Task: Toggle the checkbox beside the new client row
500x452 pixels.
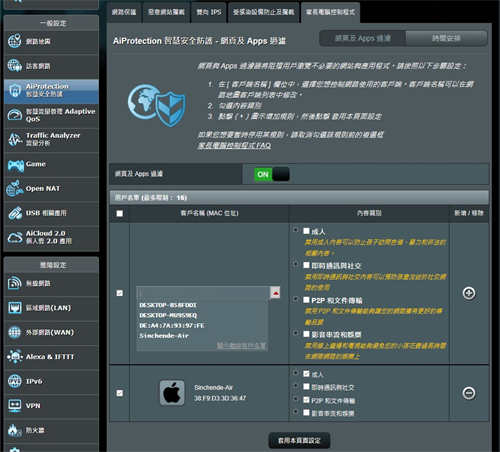Action: (x=119, y=293)
